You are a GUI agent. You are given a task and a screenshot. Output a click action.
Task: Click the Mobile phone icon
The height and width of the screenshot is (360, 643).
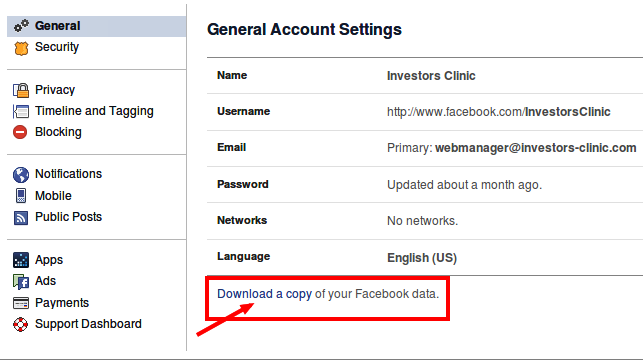(21, 196)
